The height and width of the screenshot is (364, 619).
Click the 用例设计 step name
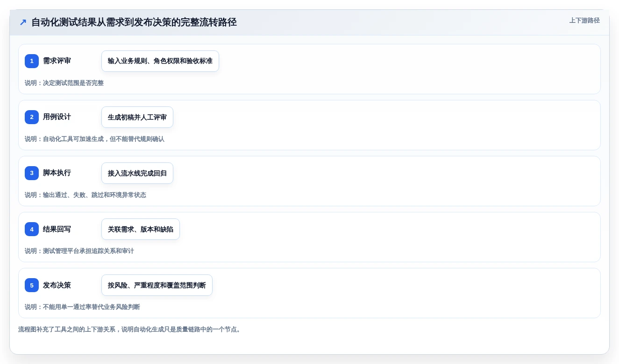pos(57,117)
